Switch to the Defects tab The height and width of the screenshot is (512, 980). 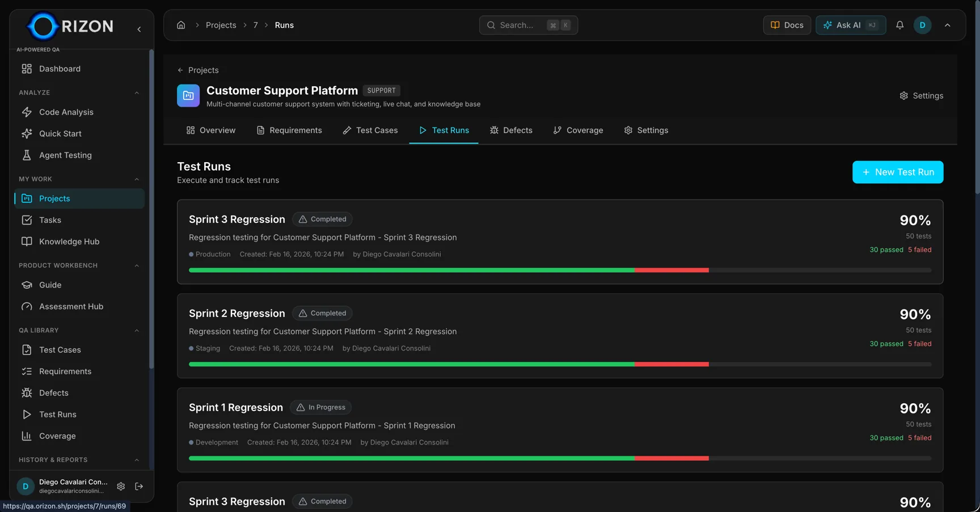point(511,130)
